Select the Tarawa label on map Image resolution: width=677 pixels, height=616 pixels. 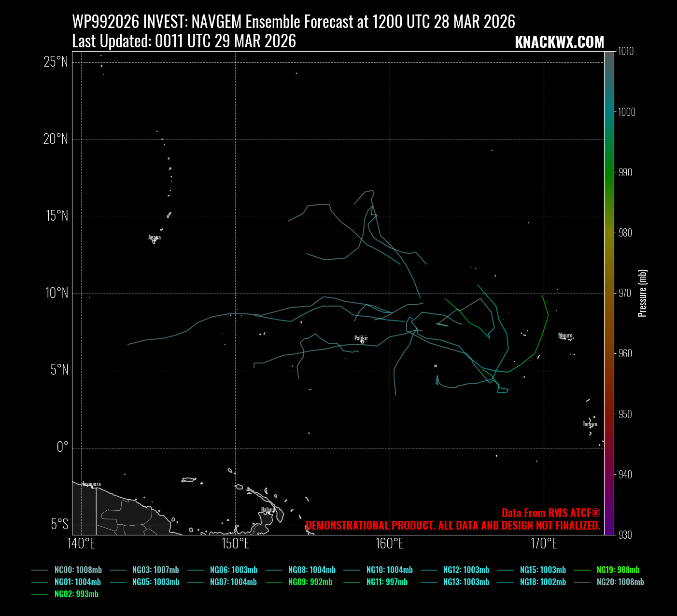point(590,424)
